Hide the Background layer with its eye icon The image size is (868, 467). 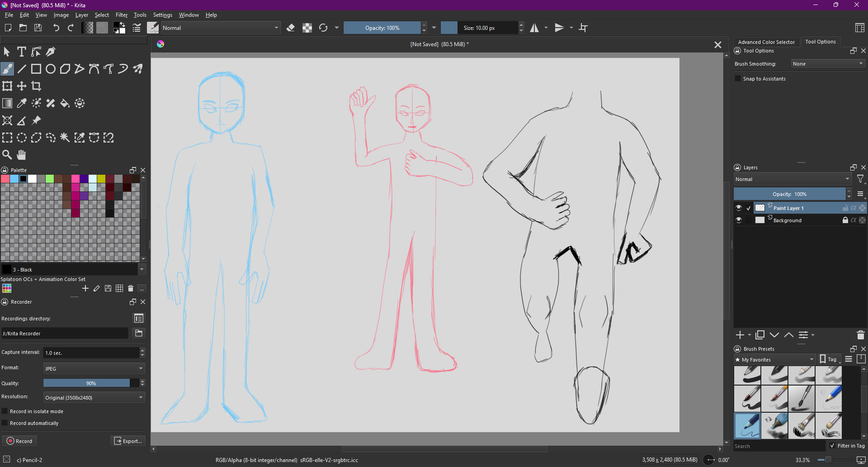point(739,220)
